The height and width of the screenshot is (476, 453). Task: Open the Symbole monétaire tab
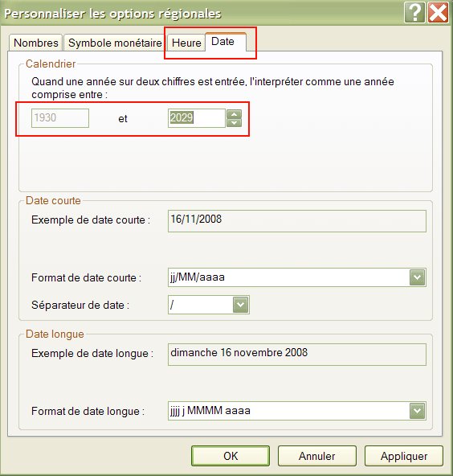click(x=115, y=43)
